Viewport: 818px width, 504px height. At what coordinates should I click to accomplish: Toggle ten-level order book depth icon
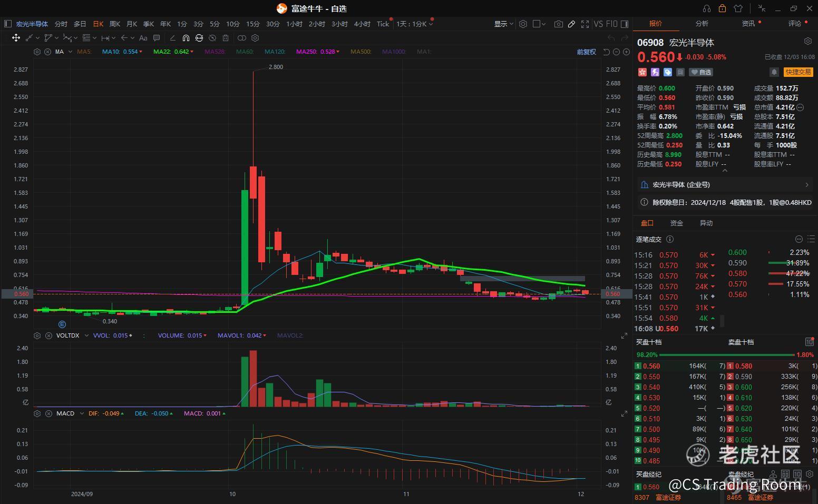810,342
